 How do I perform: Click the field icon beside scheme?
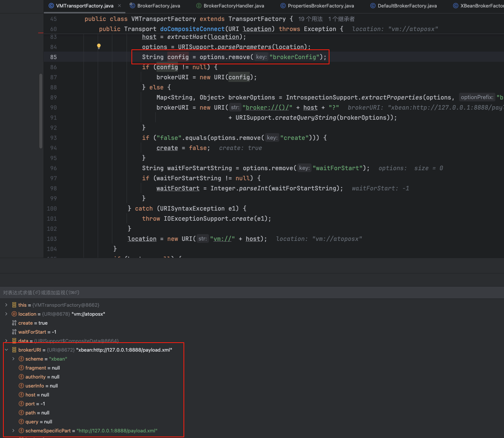(x=21, y=359)
